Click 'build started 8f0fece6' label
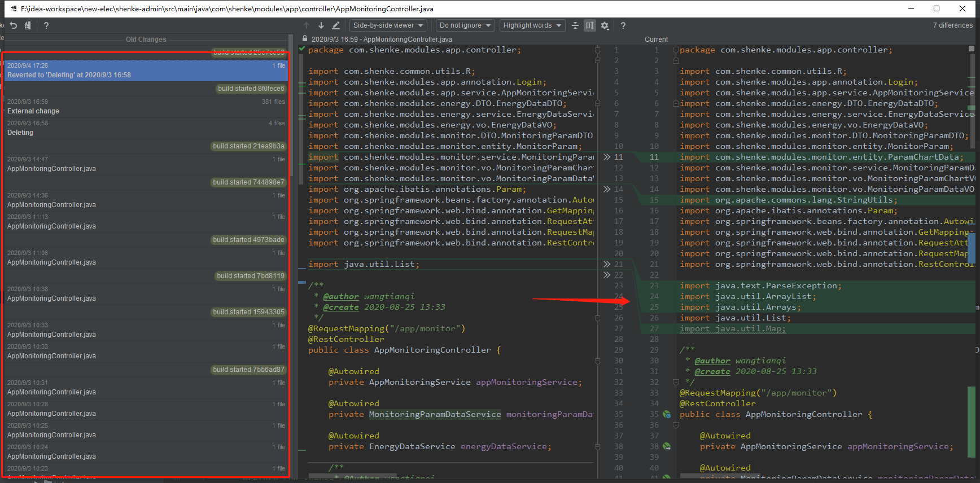Image resolution: width=980 pixels, height=483 pixels. pos(251,89)
